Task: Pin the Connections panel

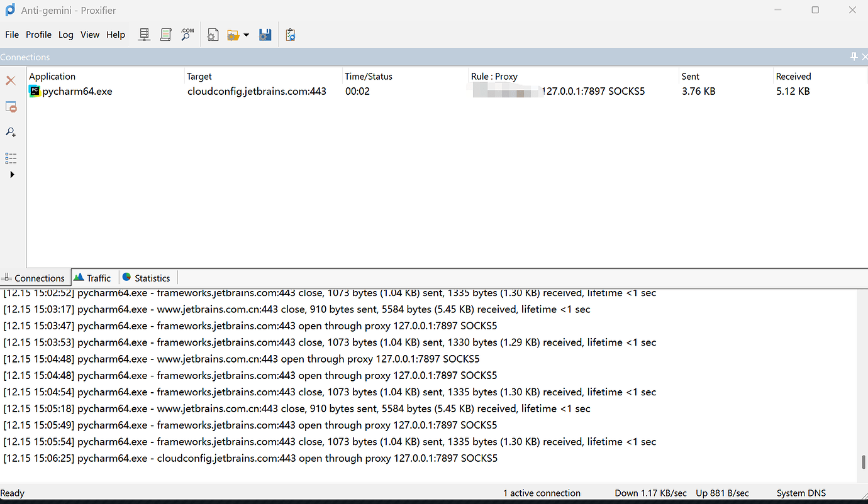Action: tap(854, 57)
